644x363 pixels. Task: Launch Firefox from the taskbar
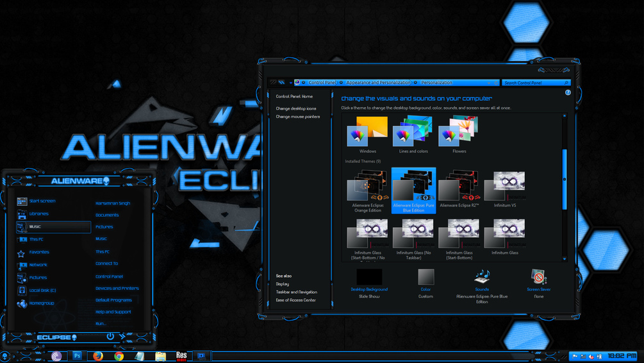[x=98, y=356]
